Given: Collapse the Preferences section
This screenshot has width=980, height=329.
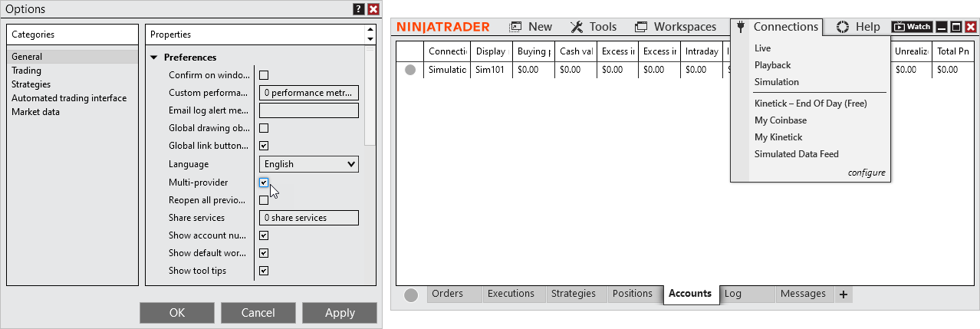Looking at the screenshot, I should point(154,58).
